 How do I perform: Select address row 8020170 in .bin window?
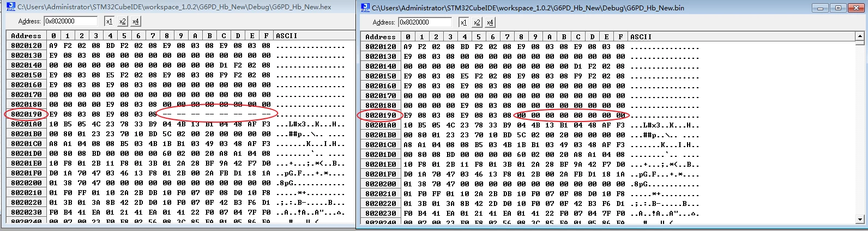(x=381, y=95)
